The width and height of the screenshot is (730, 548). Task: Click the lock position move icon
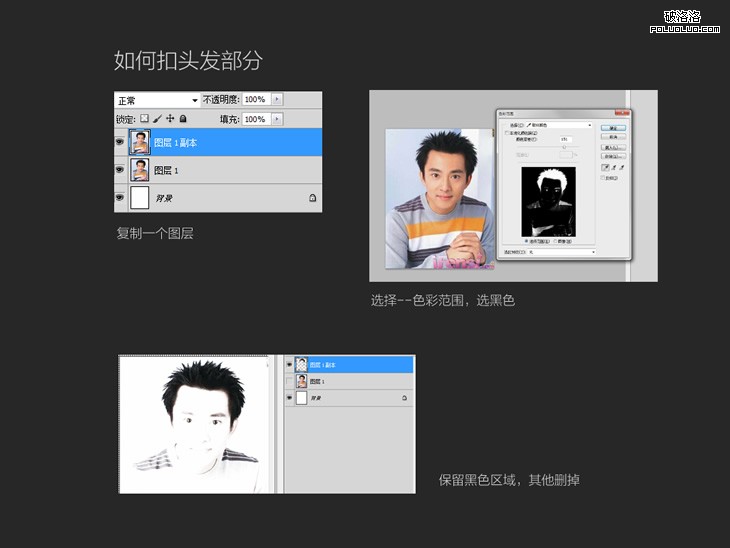click(x=170, y=119)
